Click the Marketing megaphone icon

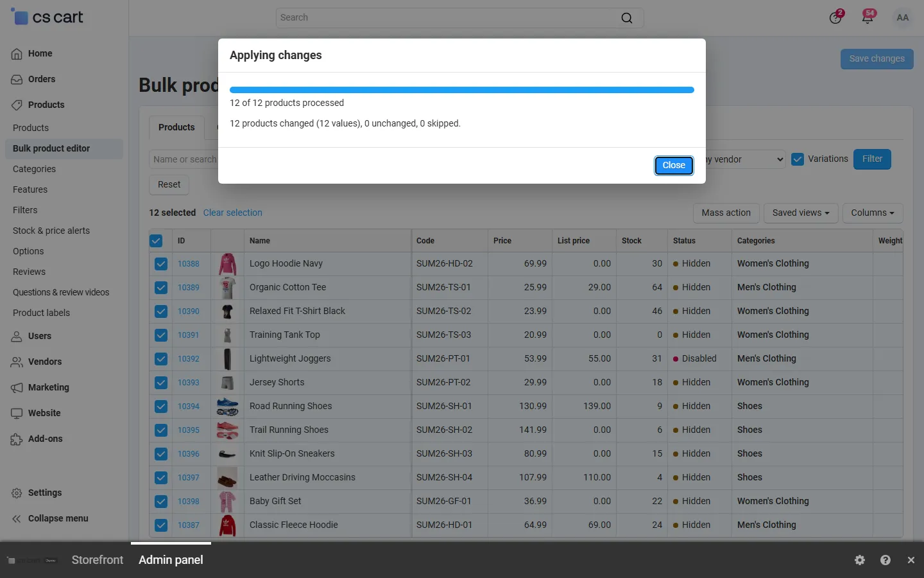click(17, 388)
